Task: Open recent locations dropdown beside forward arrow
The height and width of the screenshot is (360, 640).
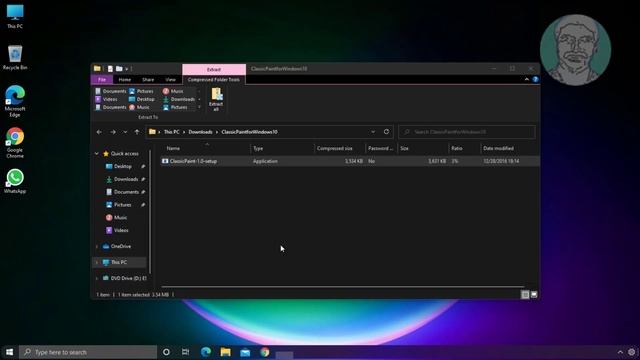Action: click(x=125, y=132)
